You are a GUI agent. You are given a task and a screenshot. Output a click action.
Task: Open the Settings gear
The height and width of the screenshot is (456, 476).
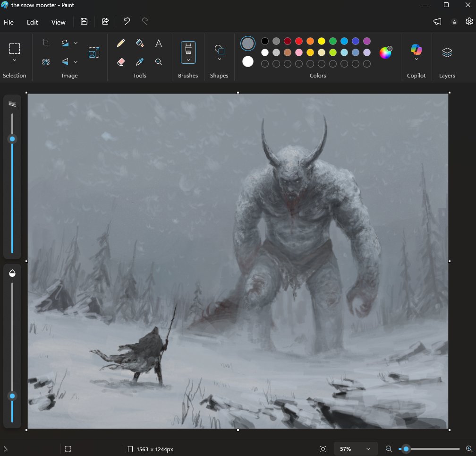(469, 21)
